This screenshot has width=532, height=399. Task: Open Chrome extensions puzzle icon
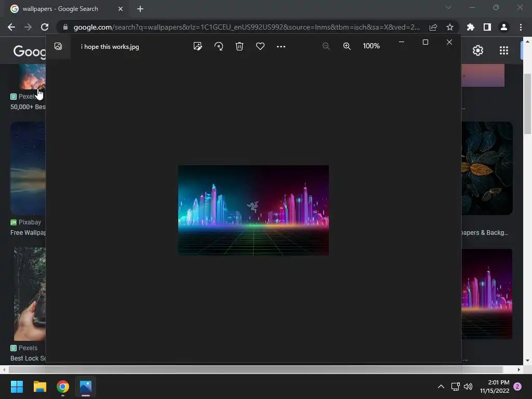(x=471, y=27)
